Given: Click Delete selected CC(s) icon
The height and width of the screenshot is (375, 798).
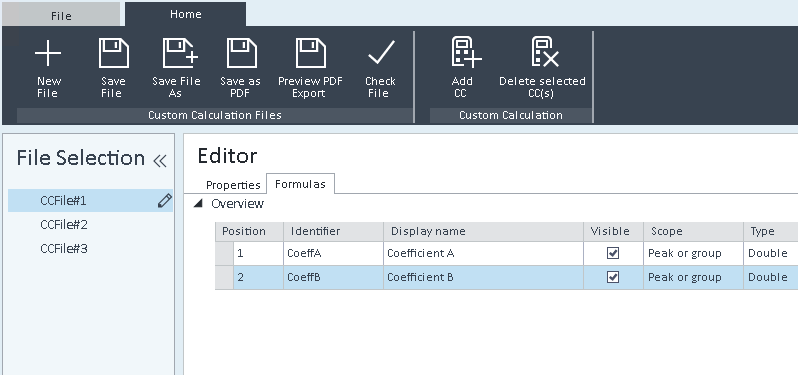Looking at the screenshot, I should 545,52.
